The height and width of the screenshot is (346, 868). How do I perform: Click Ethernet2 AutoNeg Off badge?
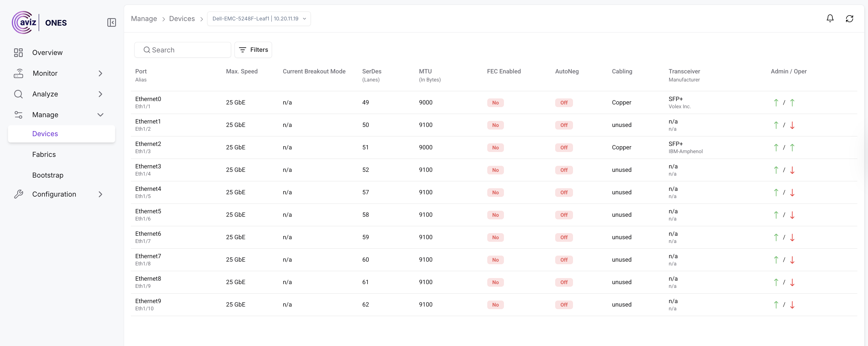(564, 148)
